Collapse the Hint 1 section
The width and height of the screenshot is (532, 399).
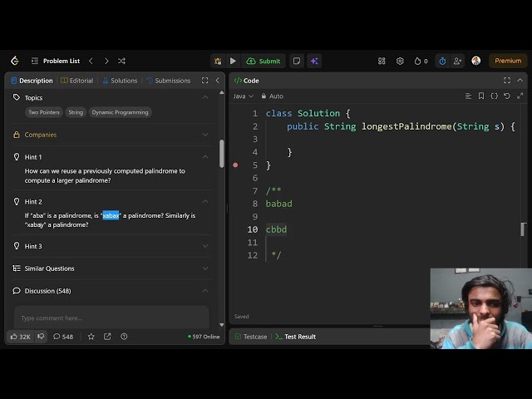tap(205, 157)
